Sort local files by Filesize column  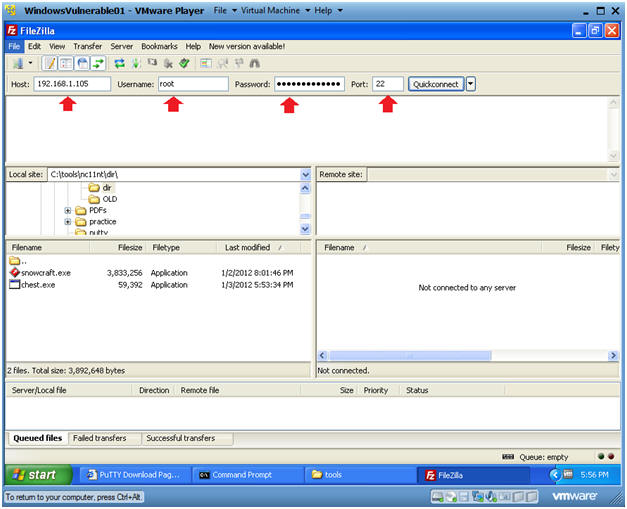coord(118,248)
